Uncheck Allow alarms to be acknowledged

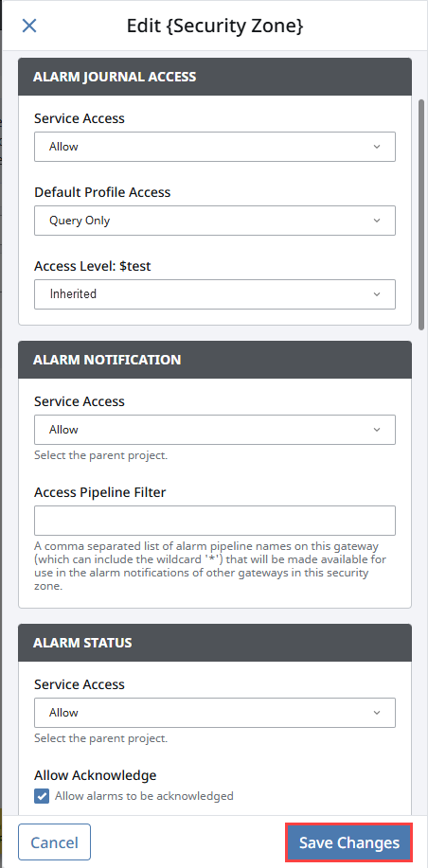[42, 796]
